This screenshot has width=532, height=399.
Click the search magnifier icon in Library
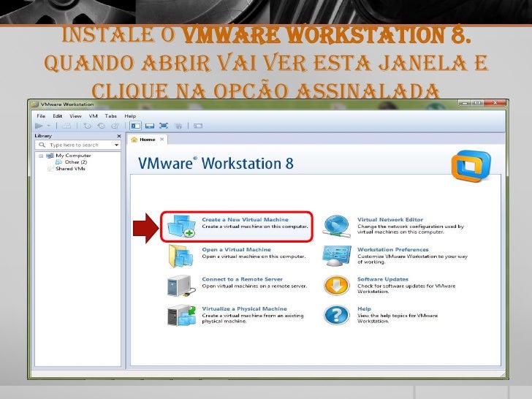(x=42, y=145)
